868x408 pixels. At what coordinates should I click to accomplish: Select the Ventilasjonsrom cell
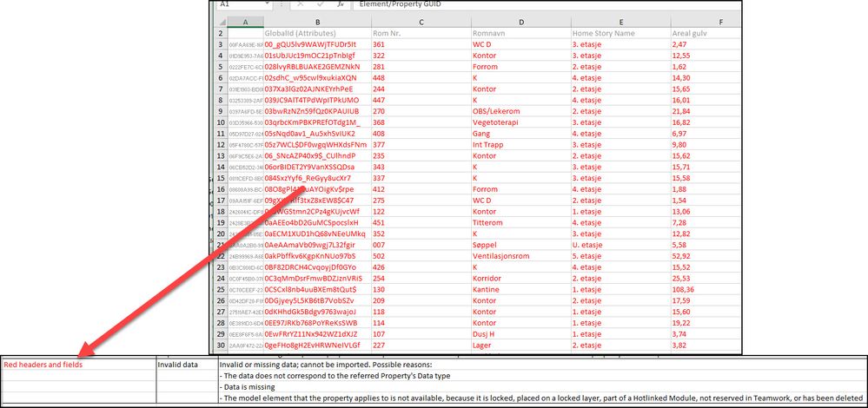(x=521, y=256)
